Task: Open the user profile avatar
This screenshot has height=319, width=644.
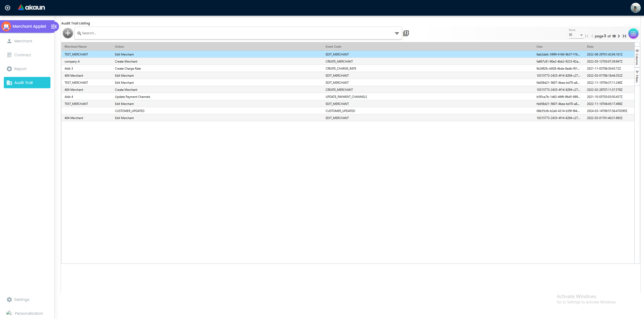Action: coord(635,8)
